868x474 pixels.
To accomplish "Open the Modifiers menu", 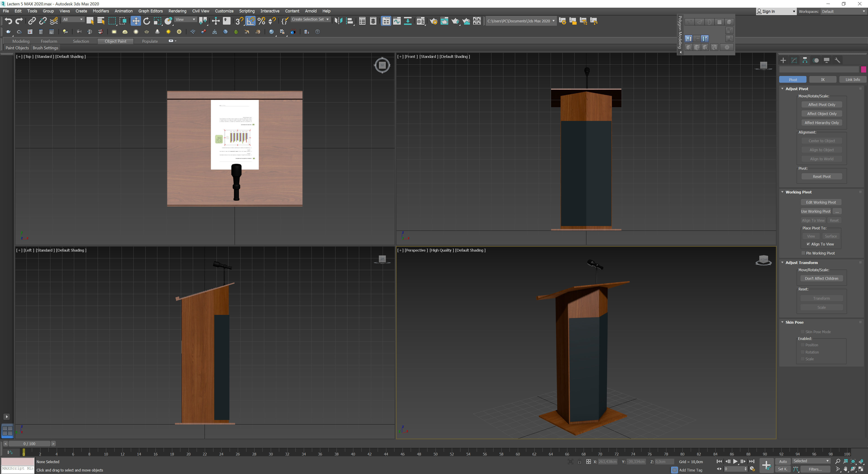I will coord(101,11).
